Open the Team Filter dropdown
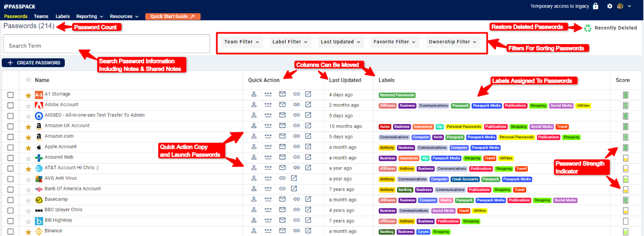 pos(242,42)
